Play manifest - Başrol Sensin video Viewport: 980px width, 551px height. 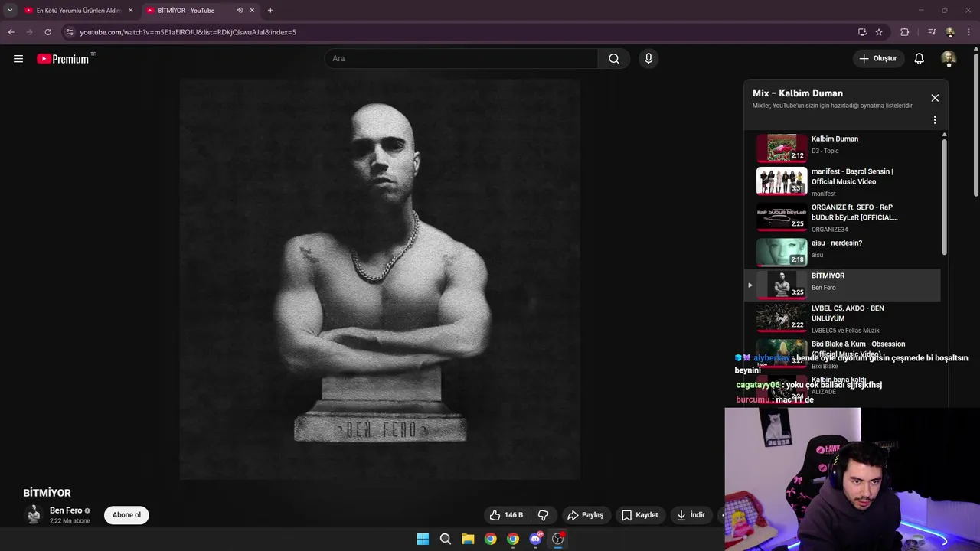(x=842, y=182)
